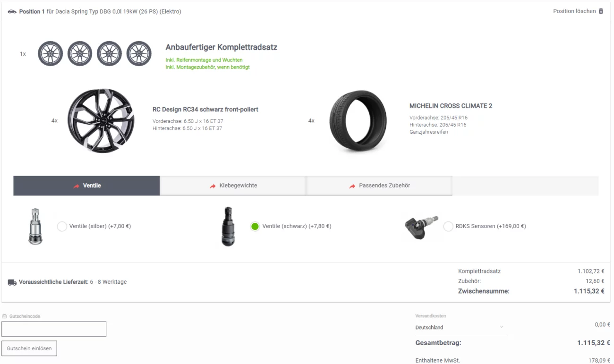The height and width of the screenshot is (364, 614).
Task: Click the red arrow icon on Klebegewichte tab
Action: tap(213, 186)
